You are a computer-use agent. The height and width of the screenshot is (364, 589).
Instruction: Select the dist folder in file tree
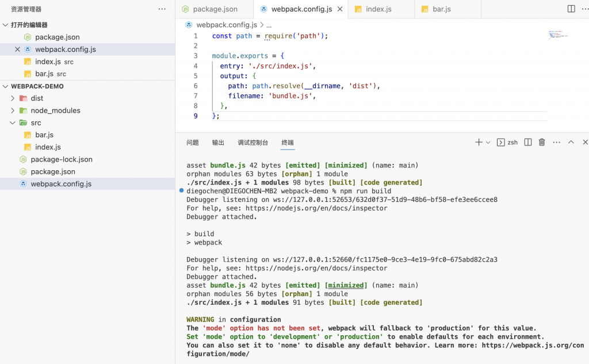tap(87, 98)
